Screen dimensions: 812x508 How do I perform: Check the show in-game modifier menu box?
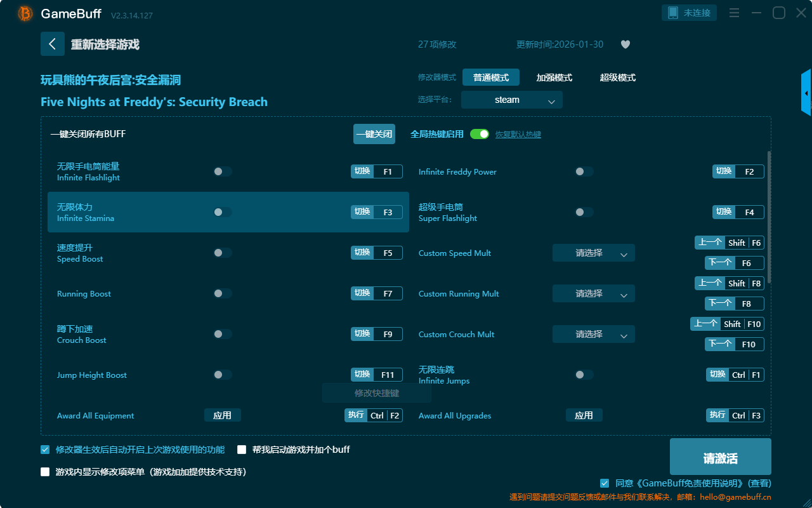[x=45, y=472]
